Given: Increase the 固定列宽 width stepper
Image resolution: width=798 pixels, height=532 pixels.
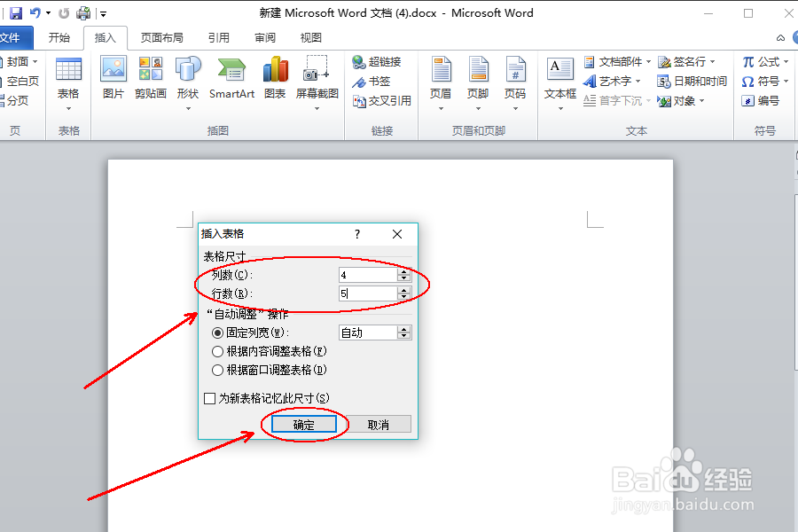Looking at the screenshot, I should [404, 329].
